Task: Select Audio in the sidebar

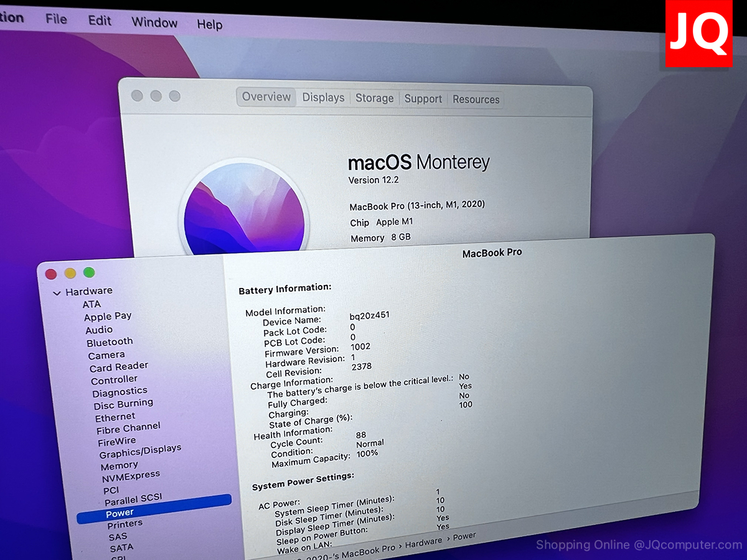Action: pyautogui.click(x=99, y=330)
